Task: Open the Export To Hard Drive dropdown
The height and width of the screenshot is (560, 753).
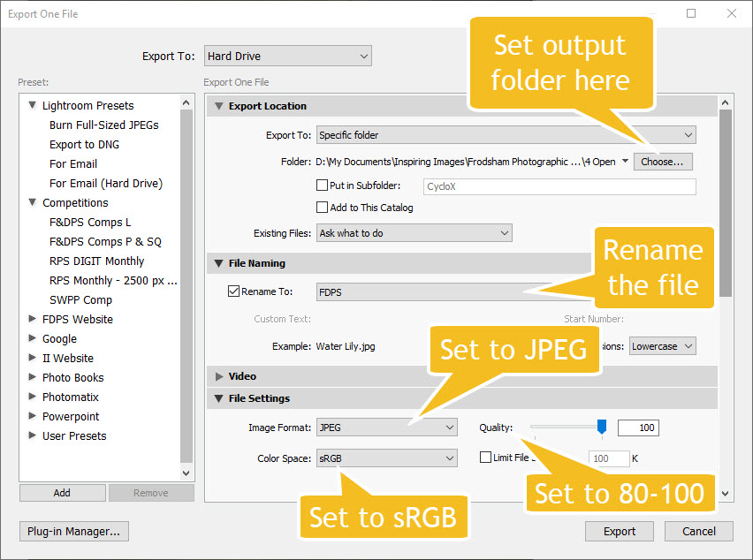Action: coord(287,57)
